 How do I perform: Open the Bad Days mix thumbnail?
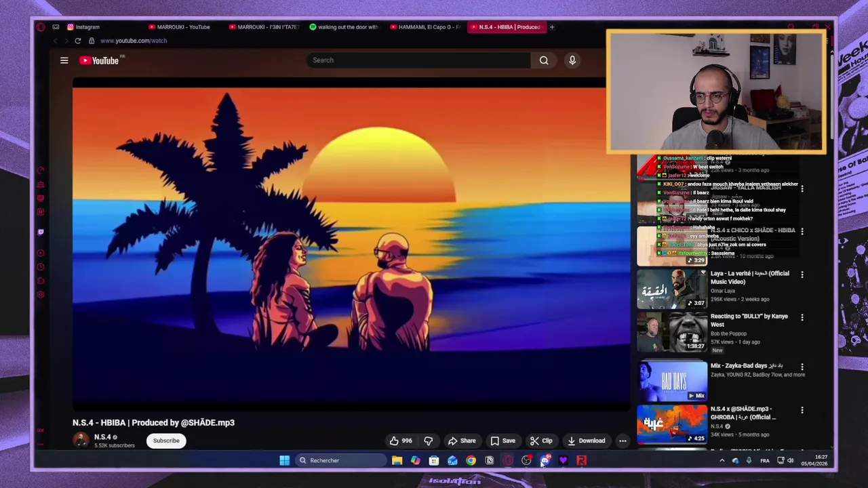click(x=672, y=382)
